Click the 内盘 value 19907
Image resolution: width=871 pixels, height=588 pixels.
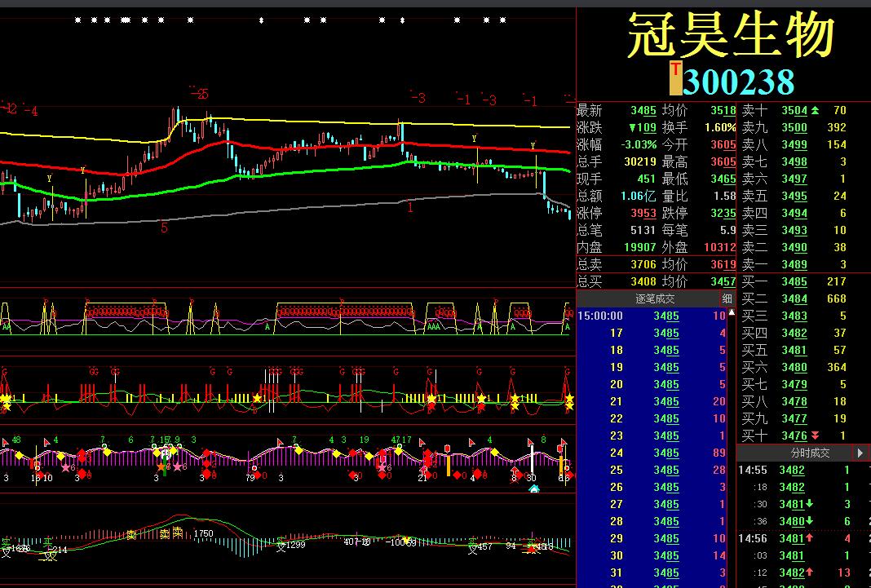pos(640,248)
